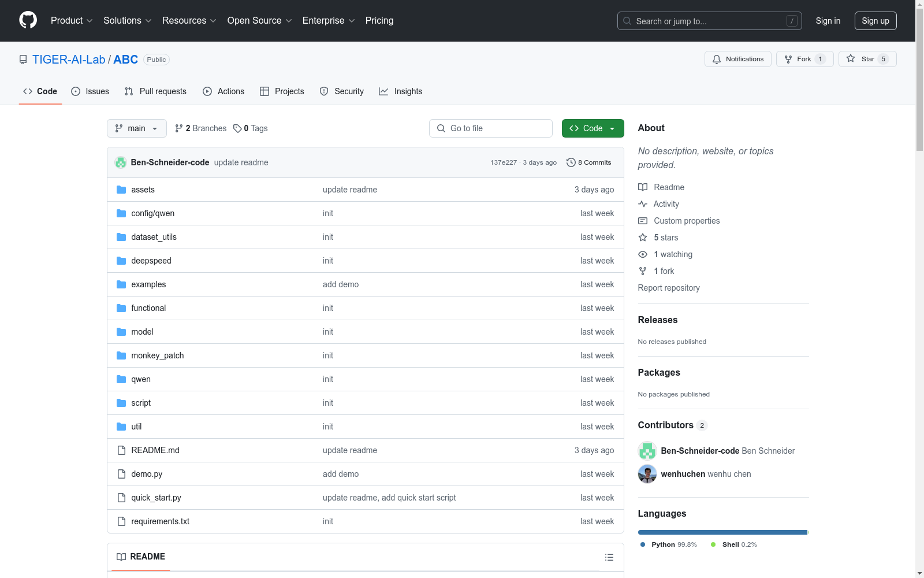This screenshot has width=924, height=578.
Task: Switch to the Insights tab
Action: pyautogui.click(x=401, y=91)
